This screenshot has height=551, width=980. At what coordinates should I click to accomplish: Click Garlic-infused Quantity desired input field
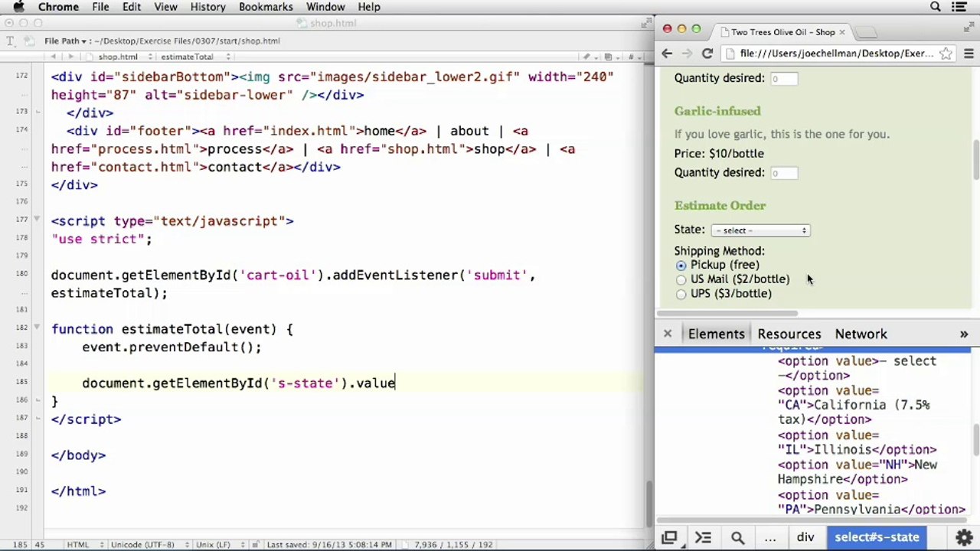(x=783, y=174)
